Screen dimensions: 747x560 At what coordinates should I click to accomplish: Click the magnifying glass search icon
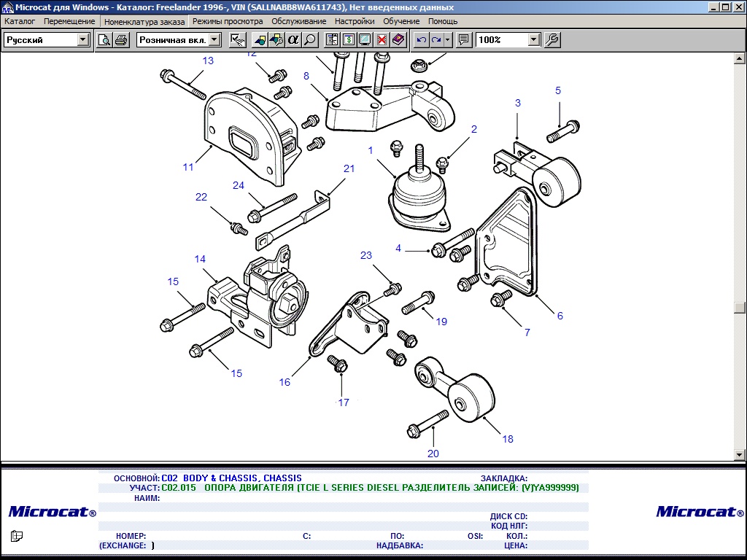pos(310,39)
